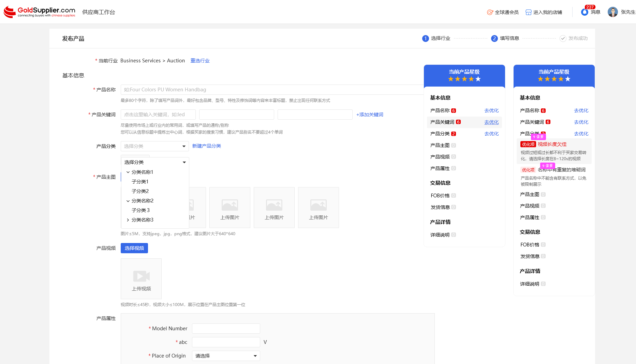Open the 选择分类 category dropdown
636x364 pixels.
coord(154,146)
